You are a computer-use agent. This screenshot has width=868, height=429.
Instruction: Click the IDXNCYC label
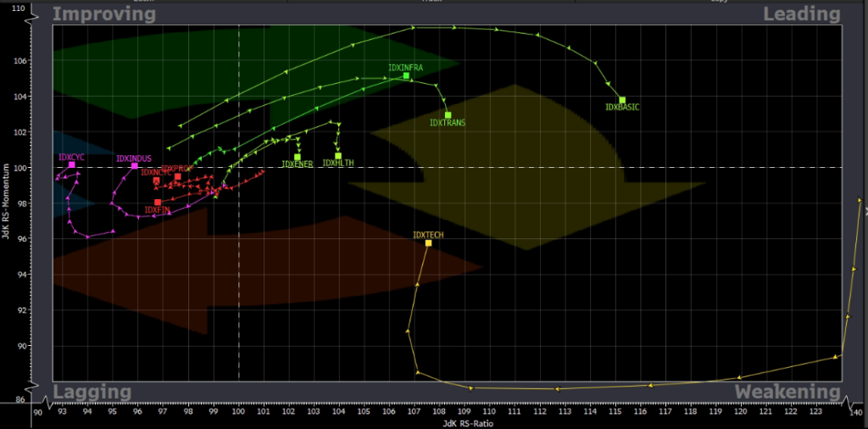[156, 173]
